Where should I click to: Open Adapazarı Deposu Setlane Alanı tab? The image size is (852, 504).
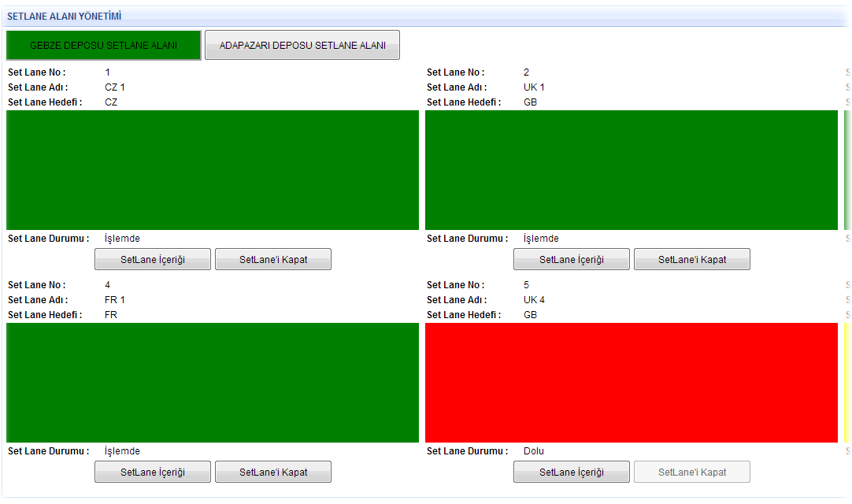pyautogui.click(x=302, y=46)
